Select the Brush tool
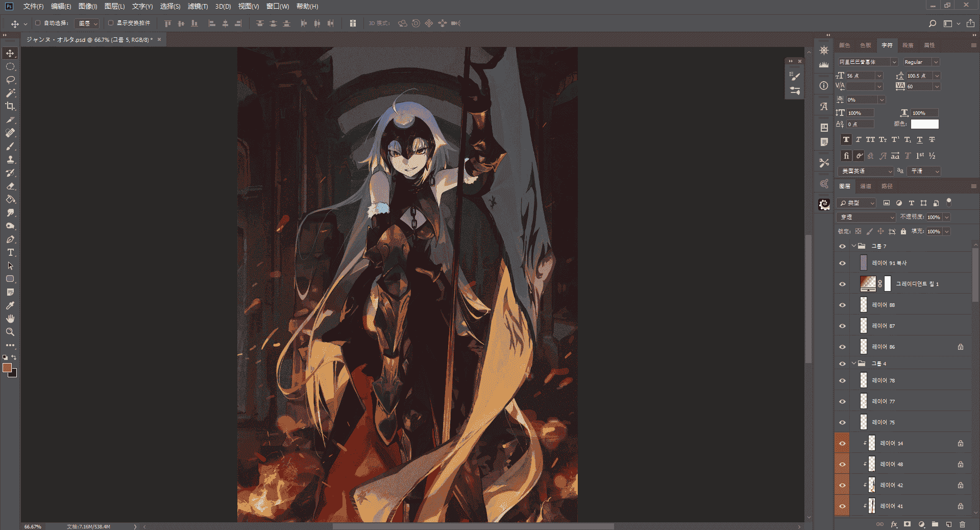 click(10, 146)
